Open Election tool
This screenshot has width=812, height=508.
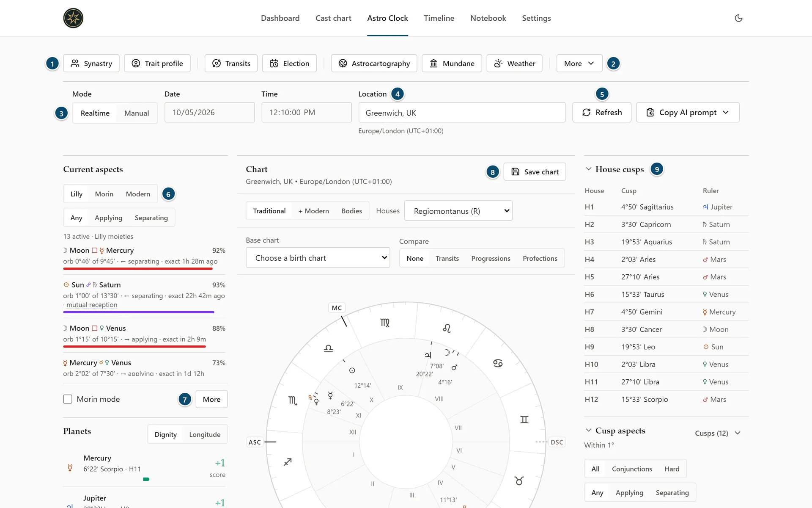pos(290,63)
